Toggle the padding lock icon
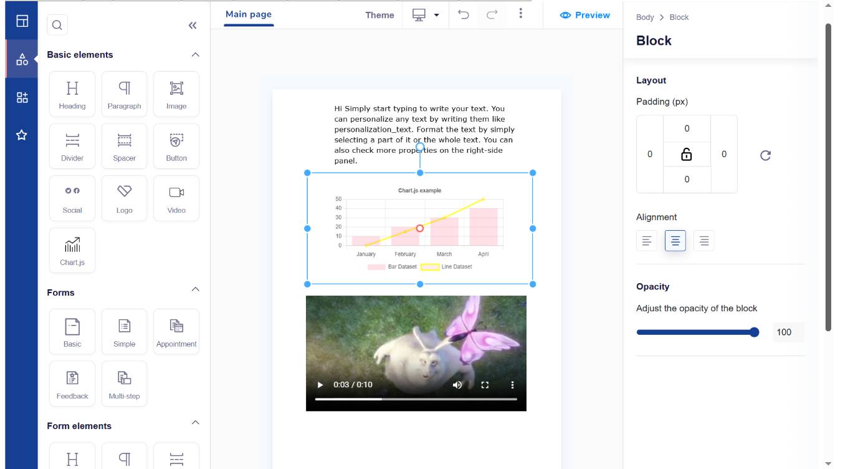868x469 pixels. click(x=687, y=154)
